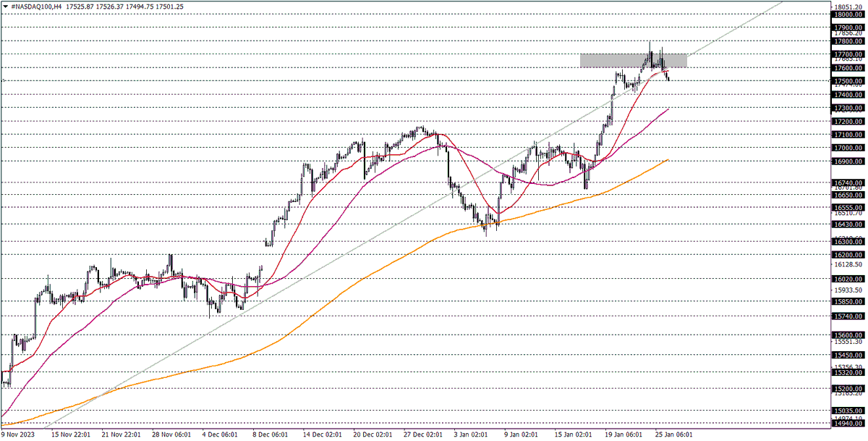This screenshot has height=441, width=868.
Task: Click the 17500.00 price level label
Action: [848, 81]
